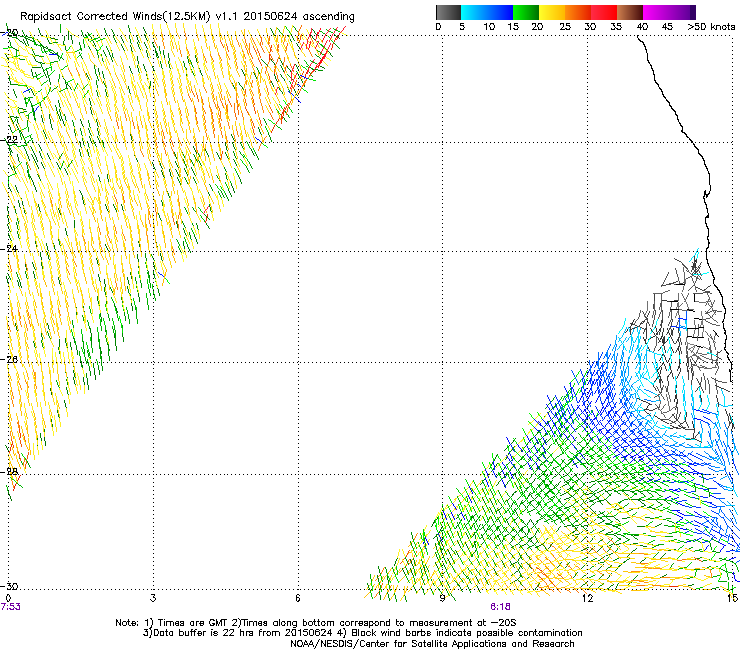The width and height of the screenshot is (740, 650).
Task: Pick the red 30–35 knots legend segment
Action: (x=604, y=12)
